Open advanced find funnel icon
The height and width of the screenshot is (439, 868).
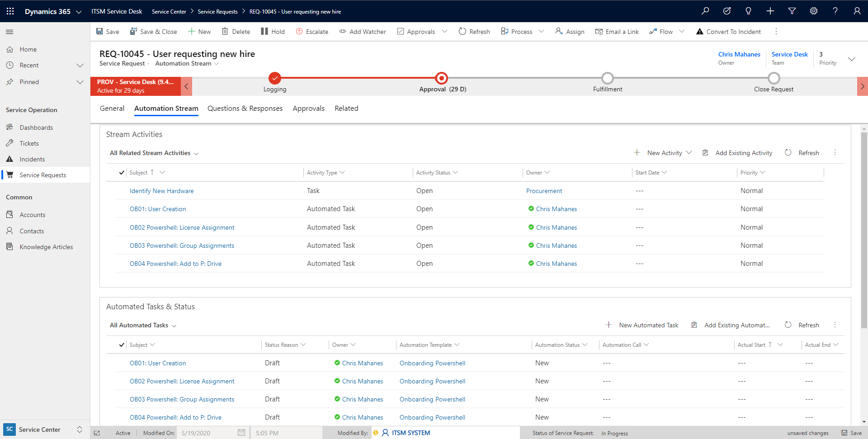(792, 11)
